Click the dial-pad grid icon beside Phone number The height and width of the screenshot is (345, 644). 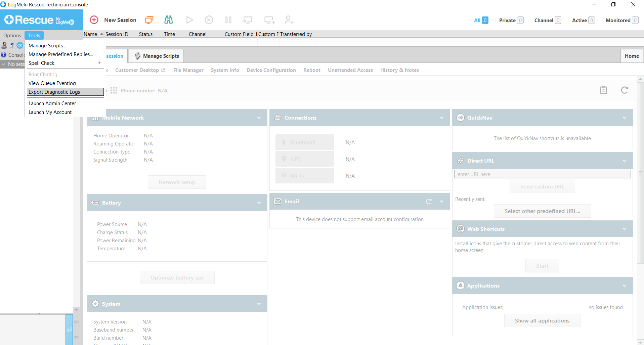pyautogui.click(x=114, y=90)
